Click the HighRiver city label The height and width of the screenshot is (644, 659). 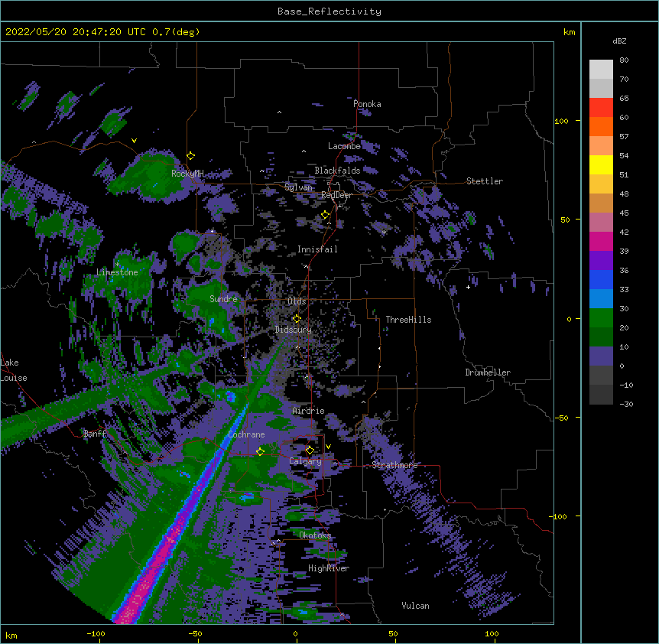click(x=329, y=568)
